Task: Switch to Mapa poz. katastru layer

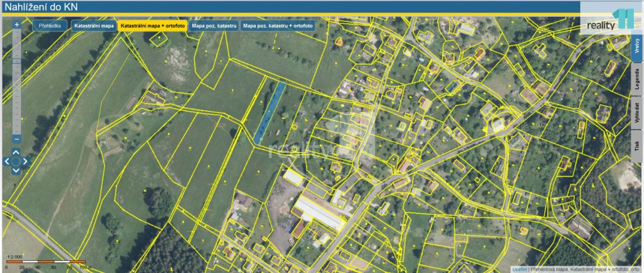Action: 214,26
